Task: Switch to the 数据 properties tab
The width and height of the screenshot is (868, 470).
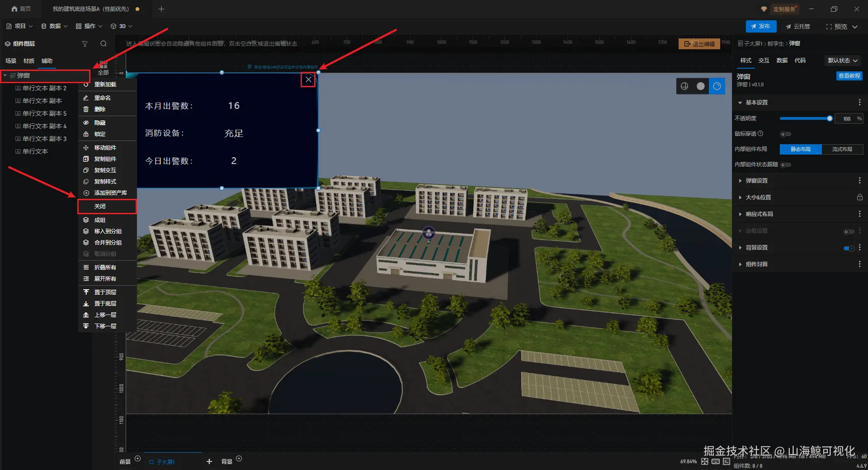Action: click(x=782, y=61)
